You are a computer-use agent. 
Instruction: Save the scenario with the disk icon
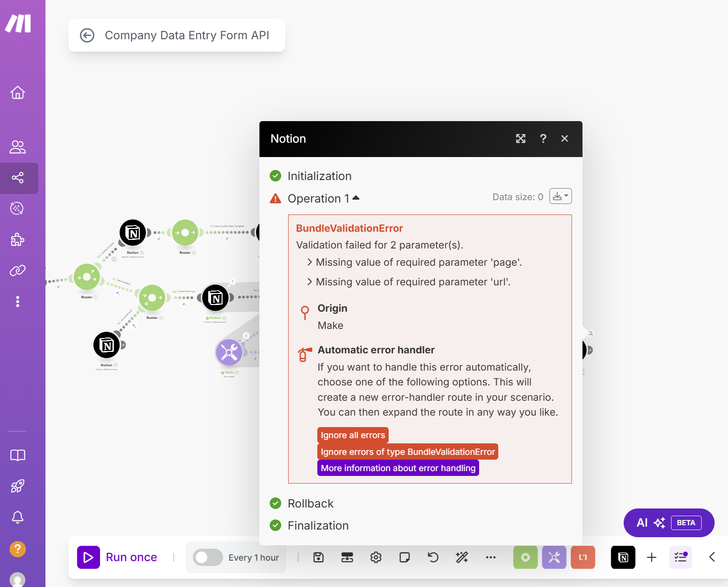coord(319,557)
